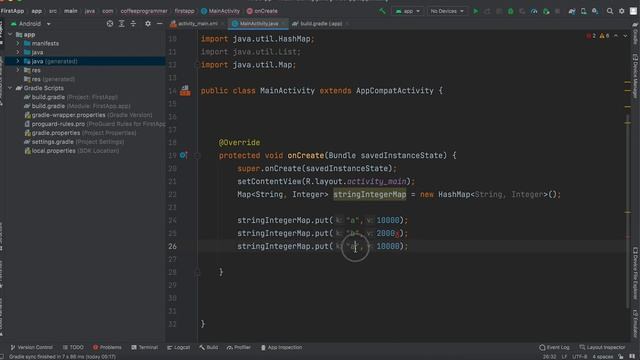Open the app run configuration dropdown
The height and width of the screenshot is (360, 640).
coord(408,11)
